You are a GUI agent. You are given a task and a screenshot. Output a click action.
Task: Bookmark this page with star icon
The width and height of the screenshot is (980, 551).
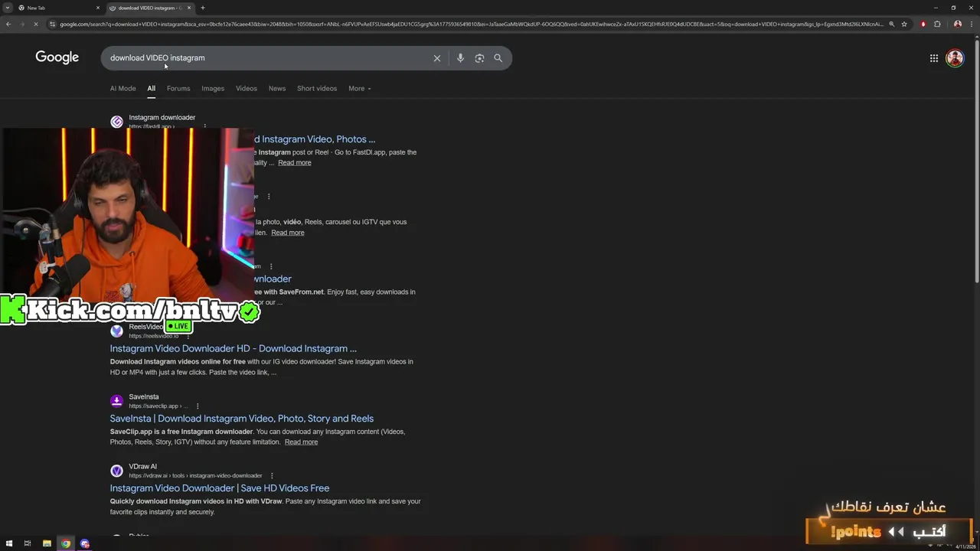(904, 24)
